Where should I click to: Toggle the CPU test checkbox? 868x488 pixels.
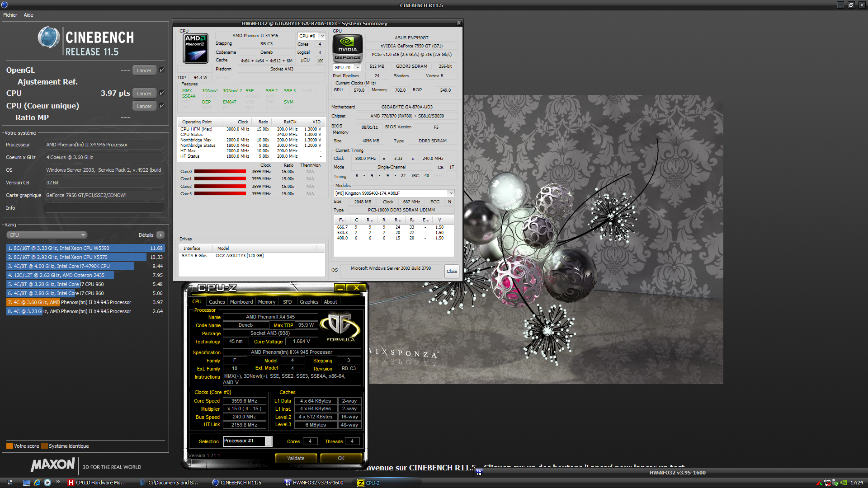pos(162,93)
